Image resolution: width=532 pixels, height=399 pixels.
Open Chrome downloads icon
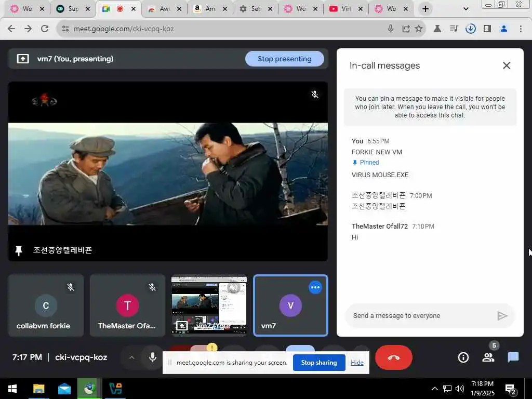[471, 29]
